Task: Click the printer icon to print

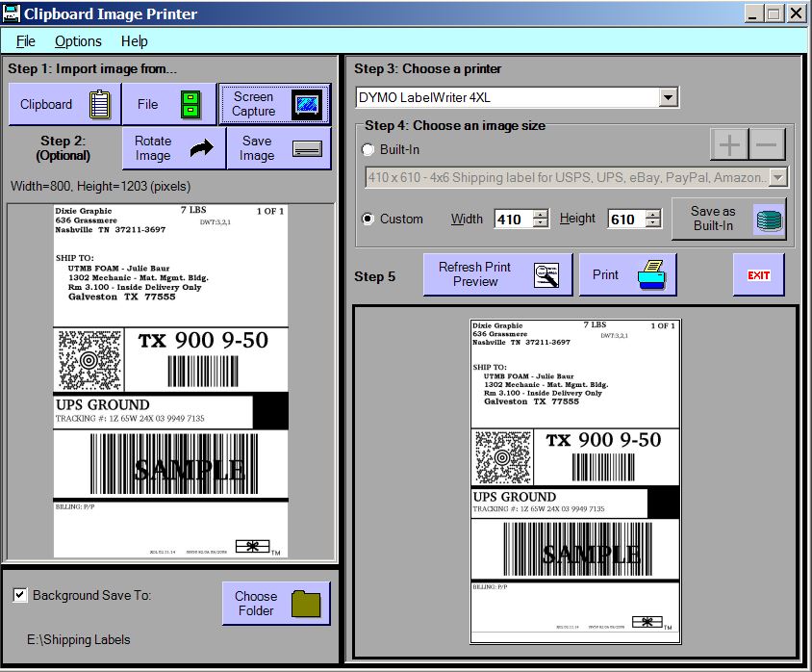Action: click(x=651, y=275)
